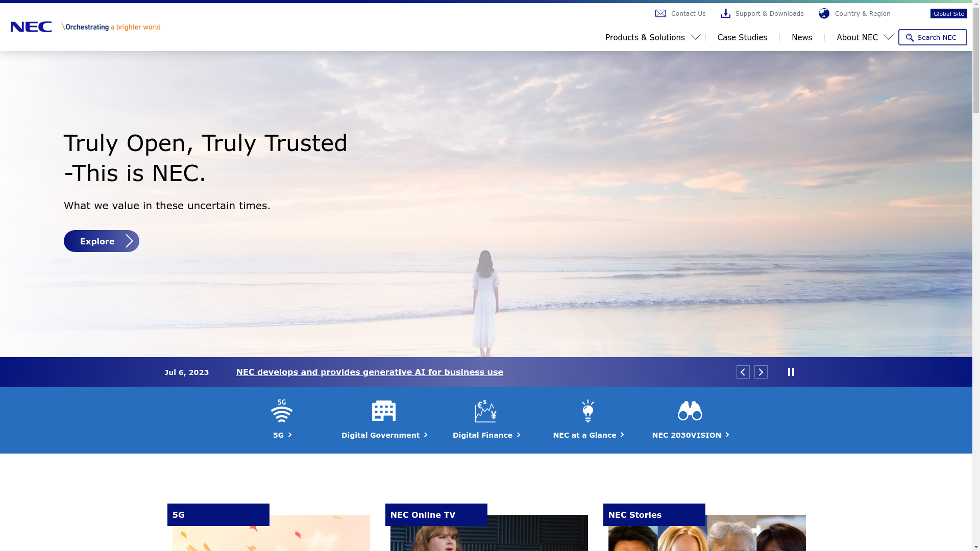
Task: Click the Support & Downloads download icon
Action: click(725, 14)
